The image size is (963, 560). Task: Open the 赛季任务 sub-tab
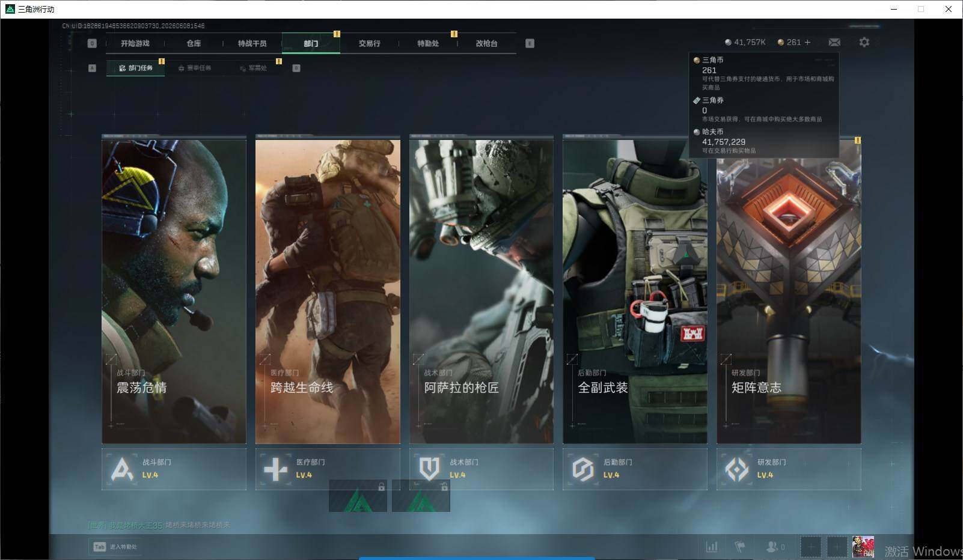pyautogui.click(x=195, y=68)
